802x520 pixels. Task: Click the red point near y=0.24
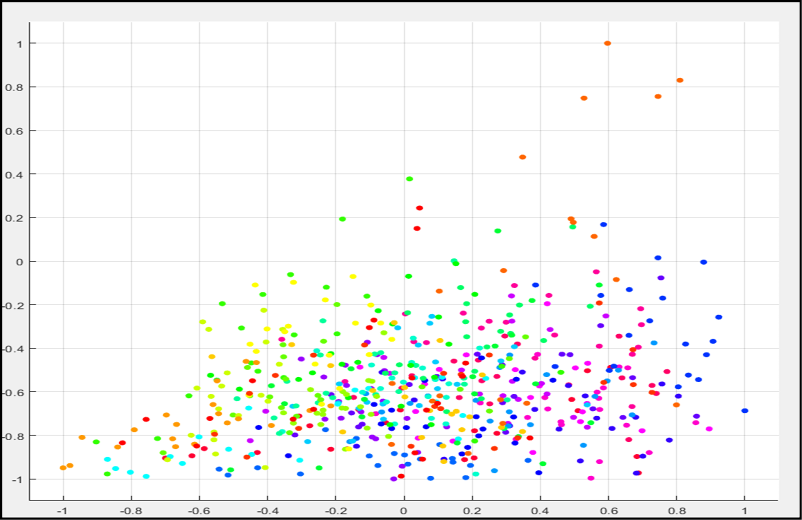pyautogui.click(x=419, y=208)
